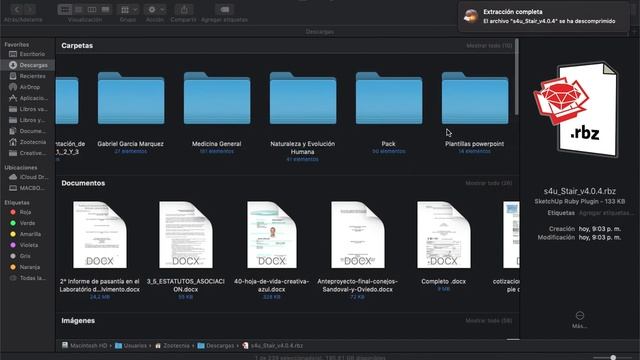Screen dimensions: 640x360
Task: Open the Creative folder in sidebar
Action: (27, 153)
